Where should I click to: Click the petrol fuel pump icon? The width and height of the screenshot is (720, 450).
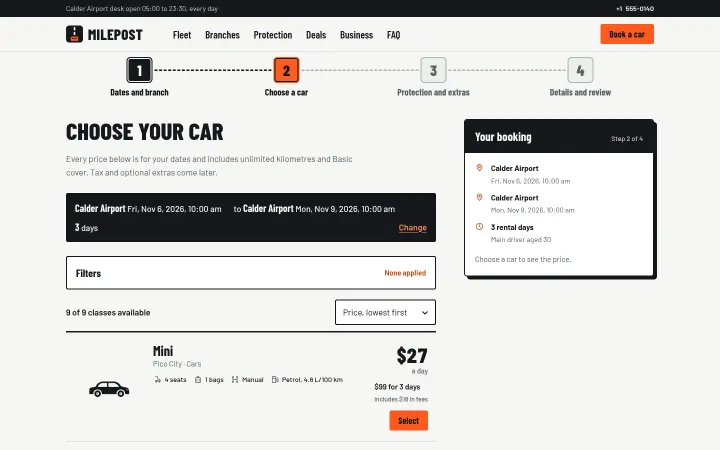coord(275,380)
